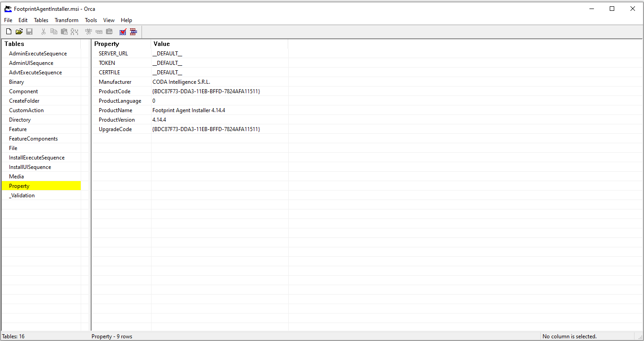
Task: Click the Copy toolbar icon
Action: [54, 32]
